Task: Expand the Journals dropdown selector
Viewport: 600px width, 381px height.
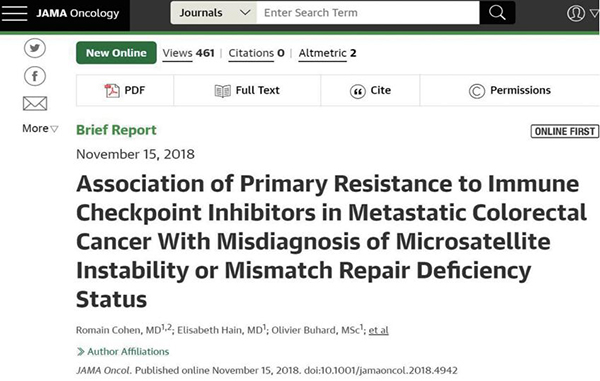Action: (214, 13)
